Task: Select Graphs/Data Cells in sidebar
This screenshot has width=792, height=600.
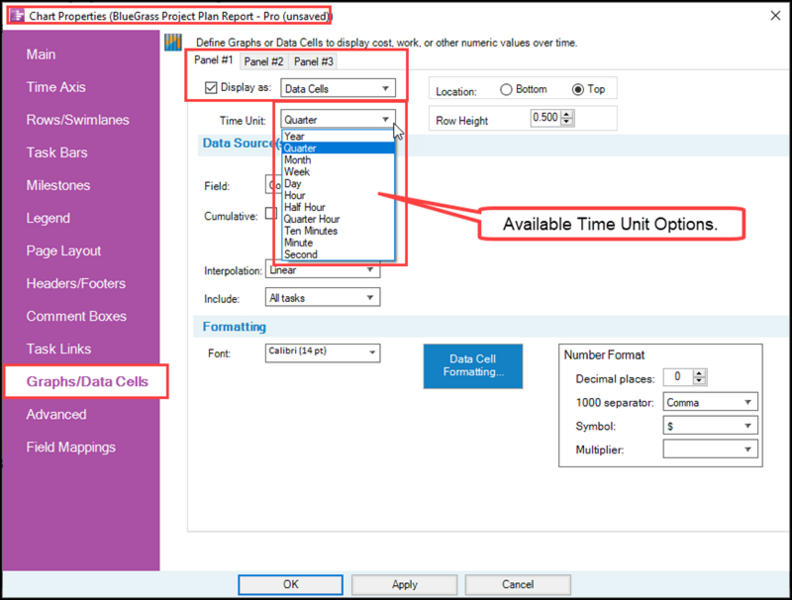Action: point(87,381)
